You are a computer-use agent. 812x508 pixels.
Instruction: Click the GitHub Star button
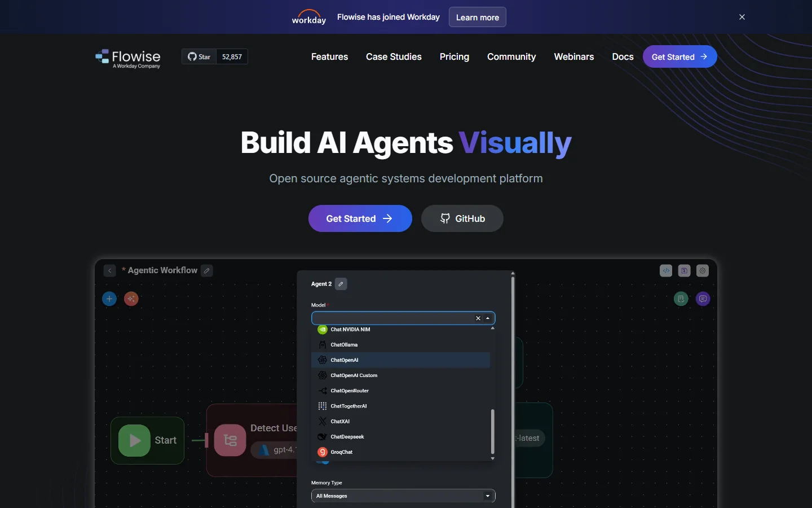pyautogui.click(x=199, y=56)
